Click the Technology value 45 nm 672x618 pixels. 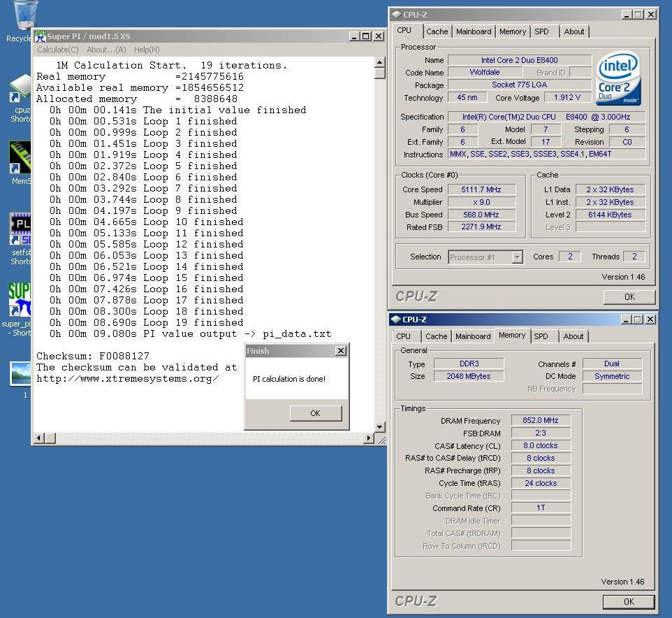pos(467,97)
